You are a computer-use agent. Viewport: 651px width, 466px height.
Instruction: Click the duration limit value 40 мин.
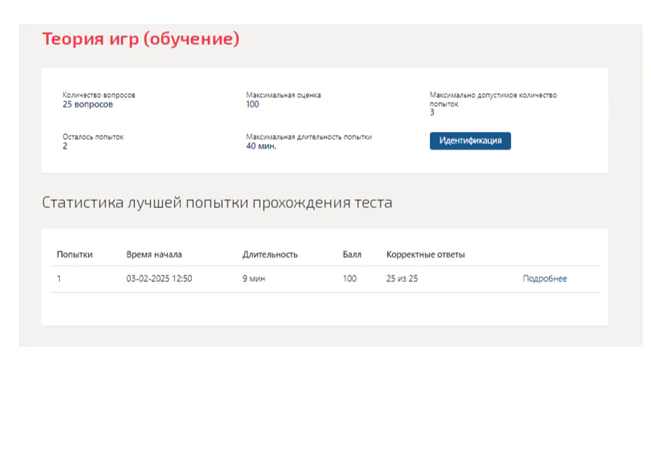coord(261,146)
